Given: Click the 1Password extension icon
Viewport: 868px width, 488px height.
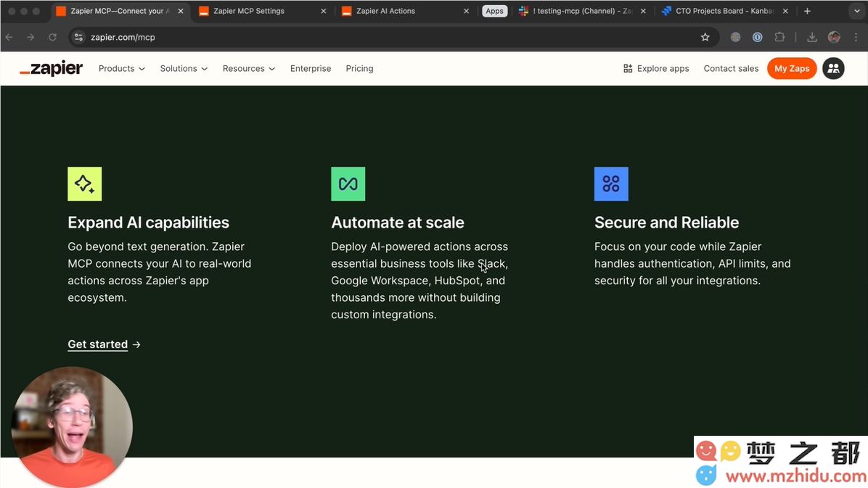Looking at the screenshot, I should (757, 37).
